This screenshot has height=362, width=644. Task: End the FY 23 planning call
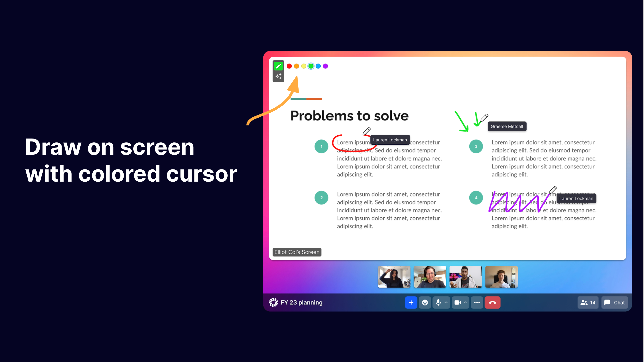tap(492, 302)
